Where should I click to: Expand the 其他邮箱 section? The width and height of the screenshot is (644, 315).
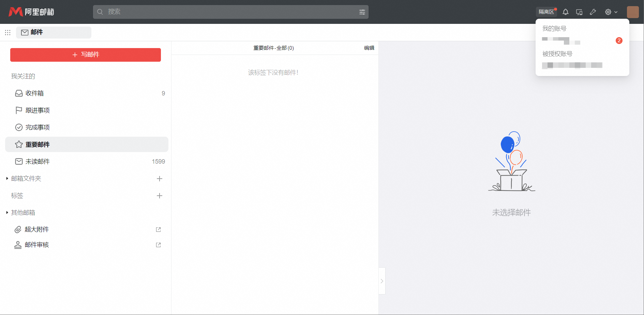click(7, 213)
